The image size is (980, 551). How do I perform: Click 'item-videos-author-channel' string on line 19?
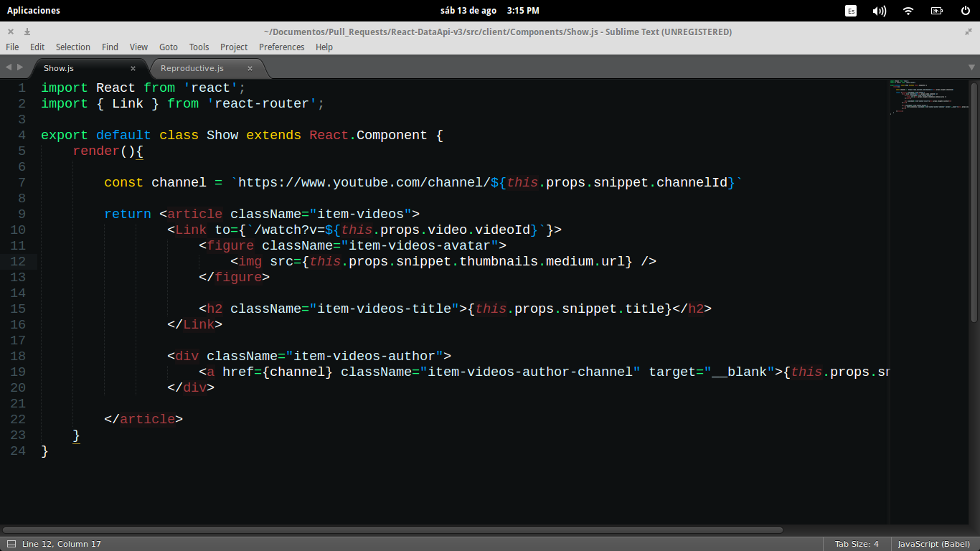point(530,372)
